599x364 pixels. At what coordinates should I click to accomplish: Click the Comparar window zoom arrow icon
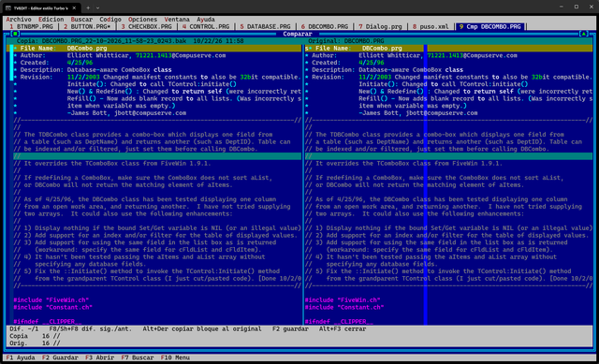pos(583,34)
